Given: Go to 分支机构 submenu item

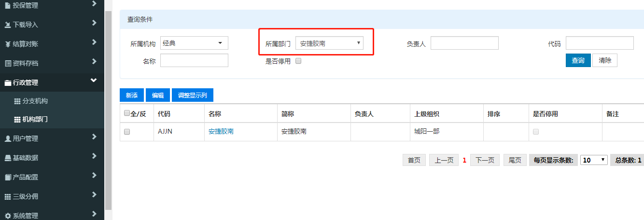Looking at the screenshot, I should tap(35, 101).
